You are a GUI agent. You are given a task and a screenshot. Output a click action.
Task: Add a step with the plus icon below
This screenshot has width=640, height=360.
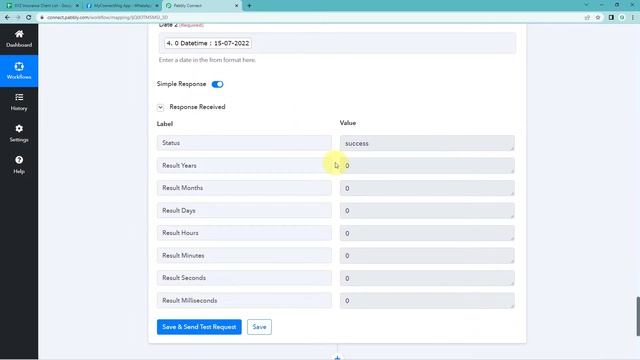[337, 358]
